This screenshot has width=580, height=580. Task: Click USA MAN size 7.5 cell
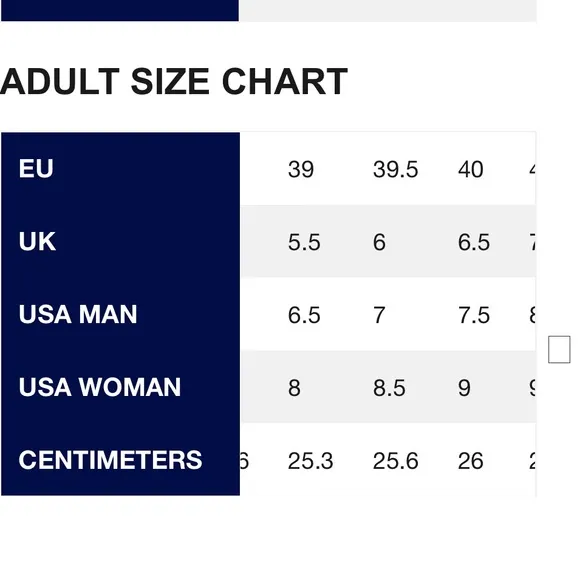click(474, 315)
